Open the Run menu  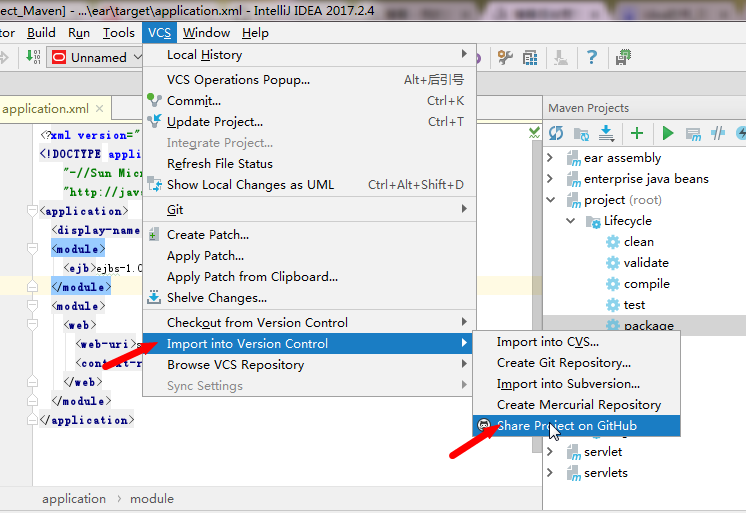(x=79, y=33)
